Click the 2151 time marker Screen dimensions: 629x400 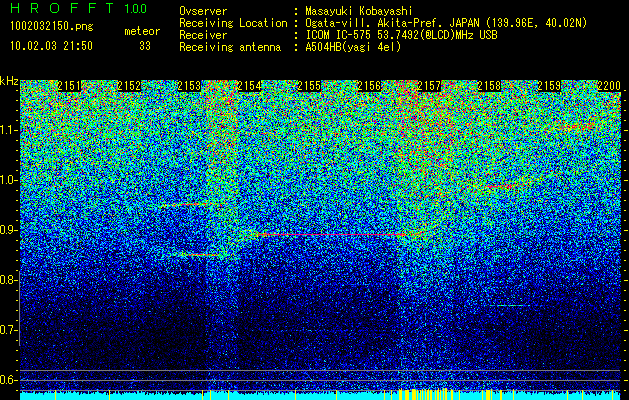coord(69,86)
